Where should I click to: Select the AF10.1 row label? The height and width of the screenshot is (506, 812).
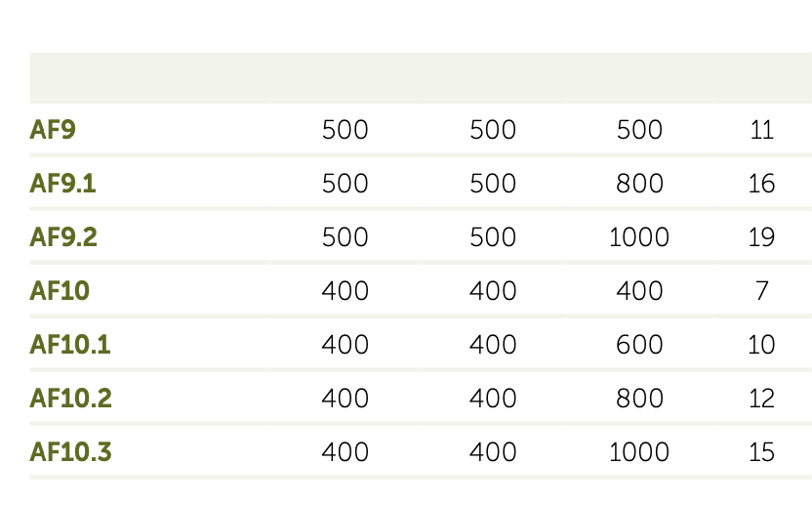click(69, 345)
